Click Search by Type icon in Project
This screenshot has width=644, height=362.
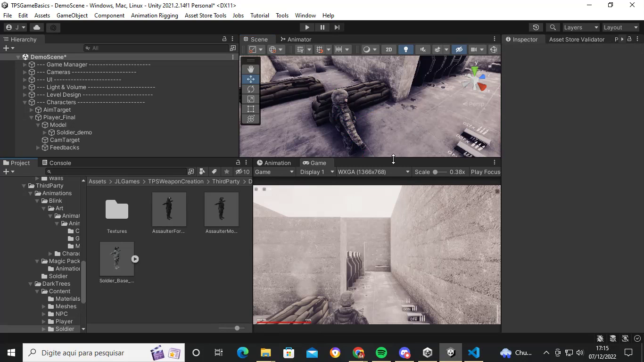[x=202, y=172]
